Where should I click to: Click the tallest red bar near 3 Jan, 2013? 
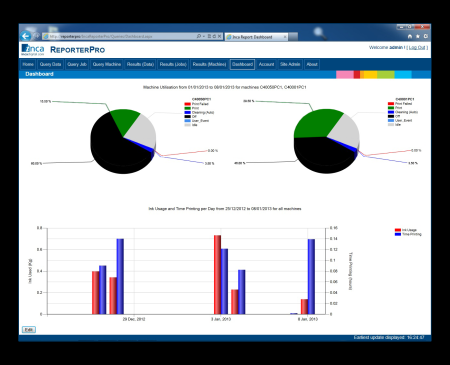coord(217,275)
